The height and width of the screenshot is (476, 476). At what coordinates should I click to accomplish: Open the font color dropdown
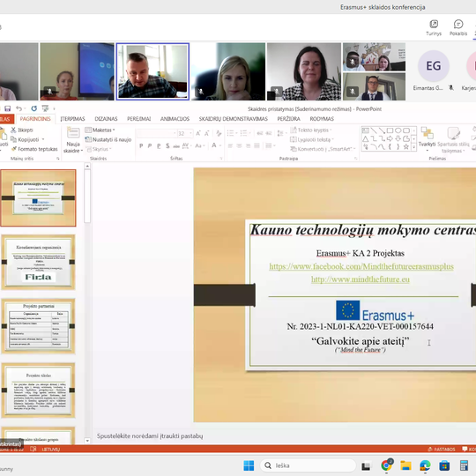coord(220,146)
